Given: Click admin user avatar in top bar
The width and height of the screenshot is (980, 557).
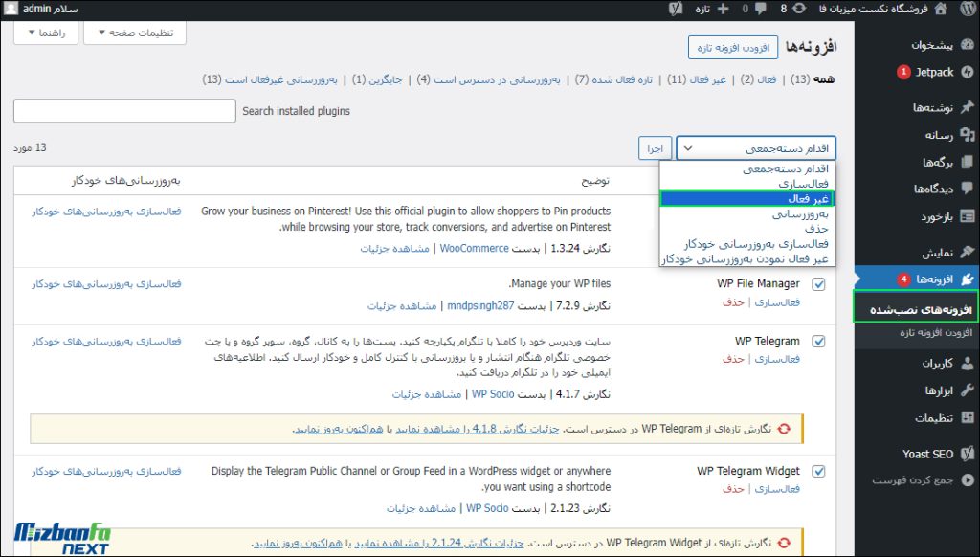Looking at the screenshot, I should (11, 8).
